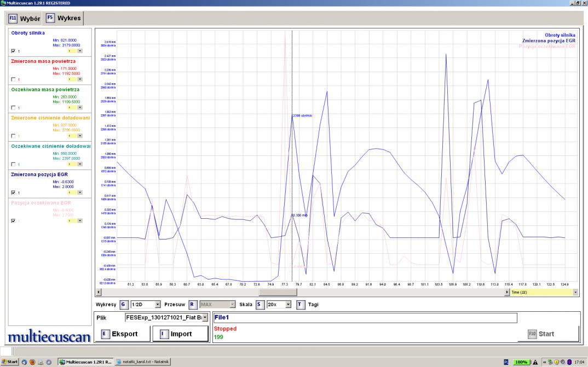Click the F10 Start button
This screenshot has width=588, height=367.
coord(548,334)
